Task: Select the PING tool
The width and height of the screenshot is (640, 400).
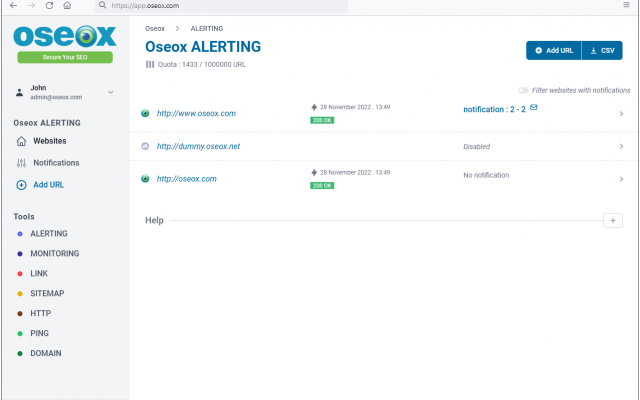Action: tap(39, 333)
